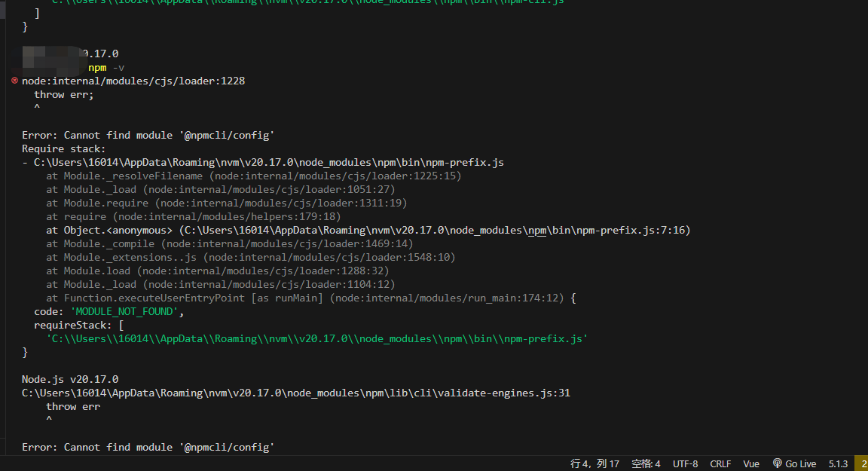Click the 5.1.3 Vetur version indicator
This screenshot has height=471, width=868.
tap(837, 463)
